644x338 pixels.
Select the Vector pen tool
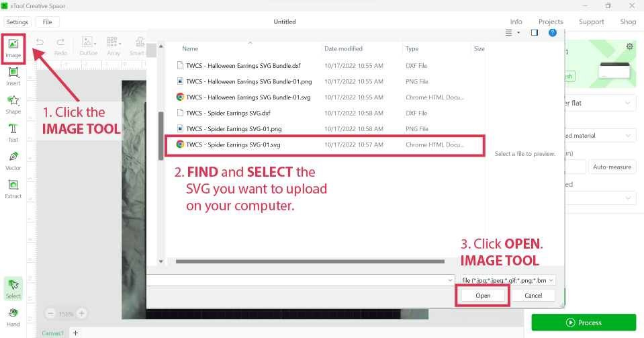click(x=13, y=161)
